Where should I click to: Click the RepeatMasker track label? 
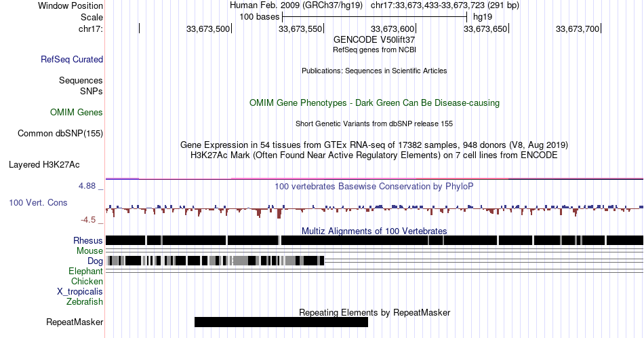coord(75,322)
